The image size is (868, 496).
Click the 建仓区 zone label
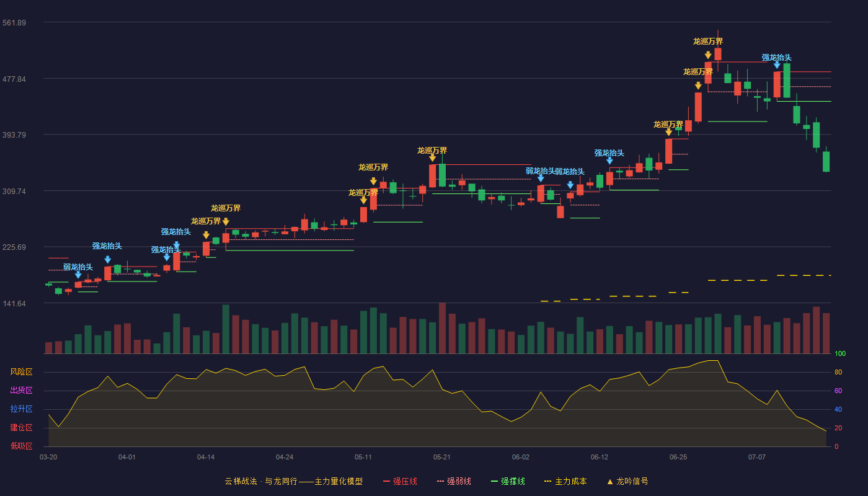(21, 428)
